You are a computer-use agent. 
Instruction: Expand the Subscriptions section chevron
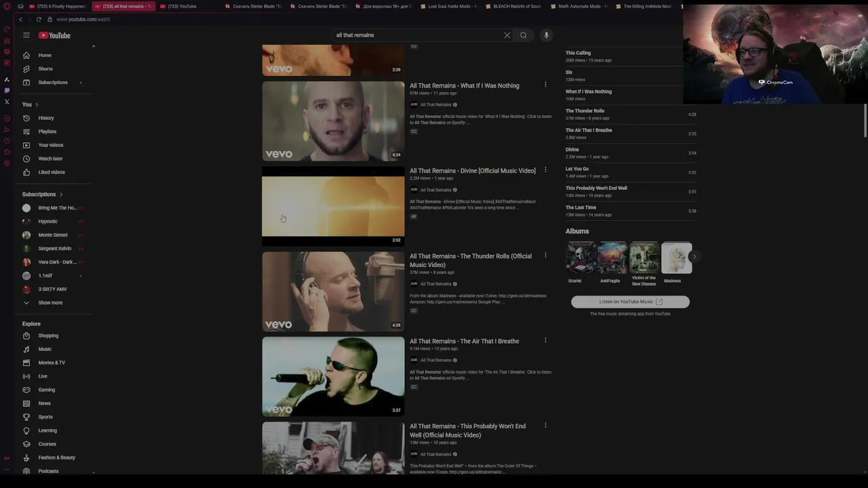point(61,195)
